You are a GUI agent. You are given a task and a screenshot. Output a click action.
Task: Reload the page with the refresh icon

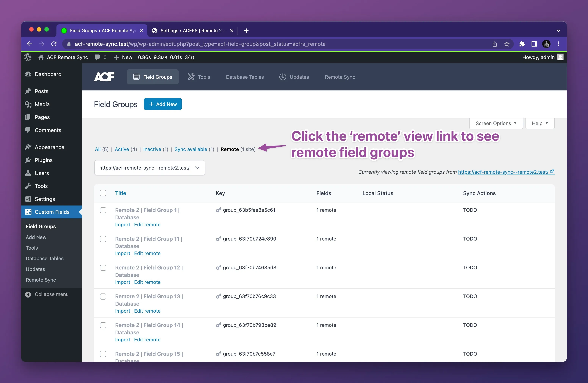click(54, 44)
